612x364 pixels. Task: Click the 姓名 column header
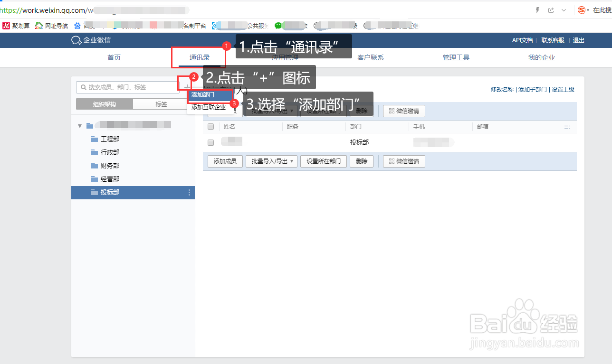coord(229,127)
